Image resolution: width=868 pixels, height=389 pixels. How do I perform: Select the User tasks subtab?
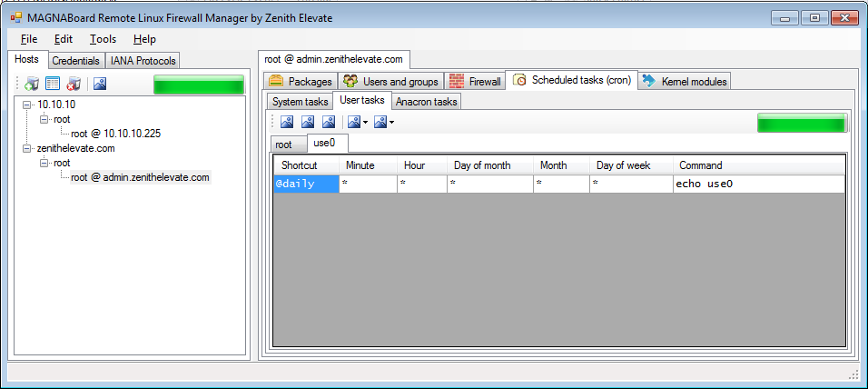362,100
